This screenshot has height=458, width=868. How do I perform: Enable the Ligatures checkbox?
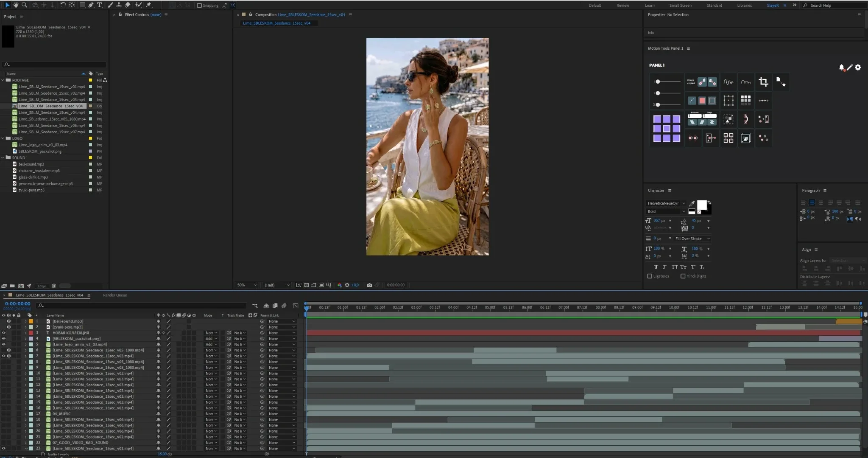[x=650, y=276]
